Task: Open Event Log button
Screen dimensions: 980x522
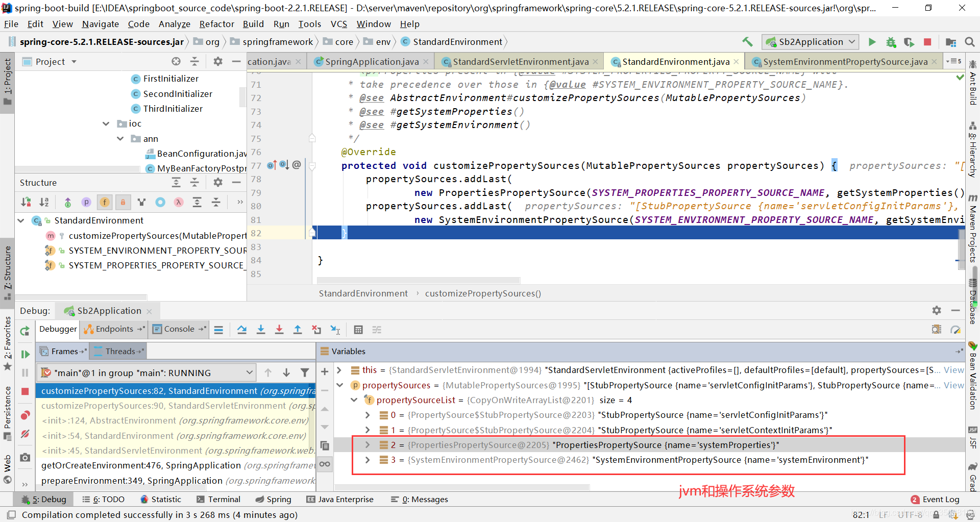Action: 935,500
